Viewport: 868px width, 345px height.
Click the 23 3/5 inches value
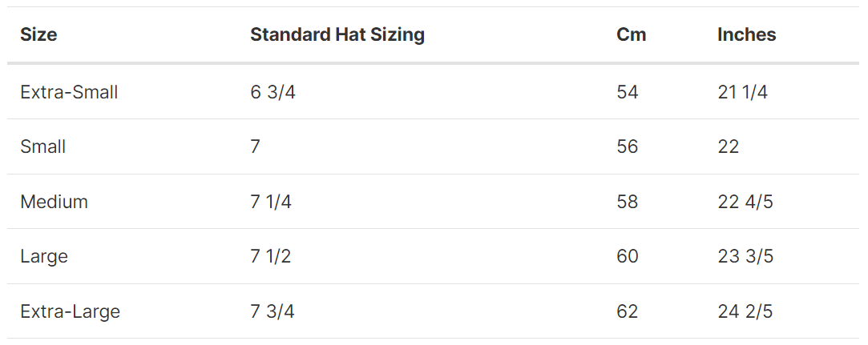pyautogui.click(x=745, y=256)
